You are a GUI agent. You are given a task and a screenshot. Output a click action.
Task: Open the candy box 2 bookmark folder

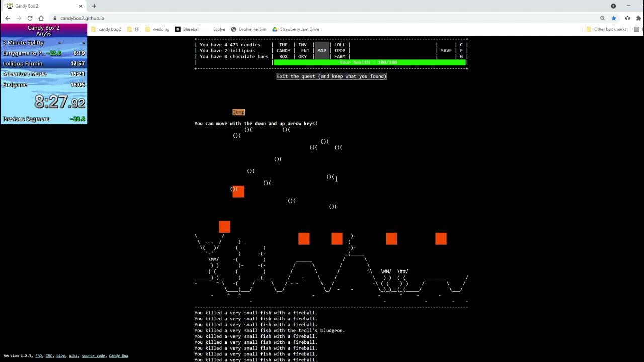click(106, 29)
